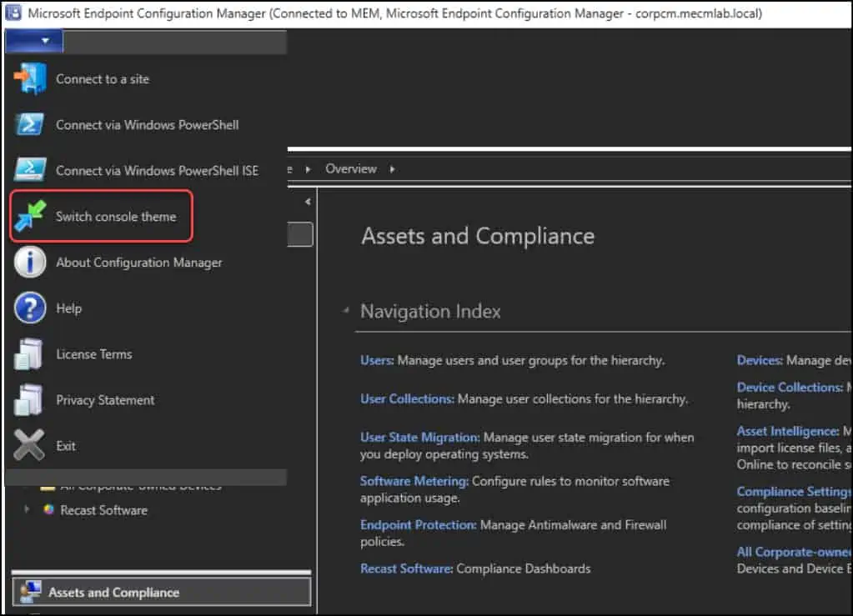Select Recast Software in the tree
853x616 pixels.
point(103,510)
